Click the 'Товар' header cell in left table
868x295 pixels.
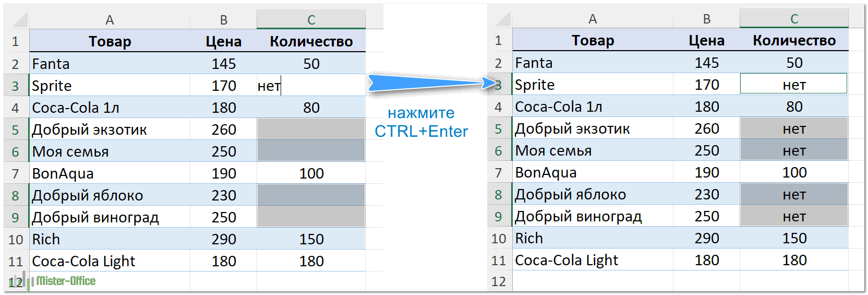point(110,41)
